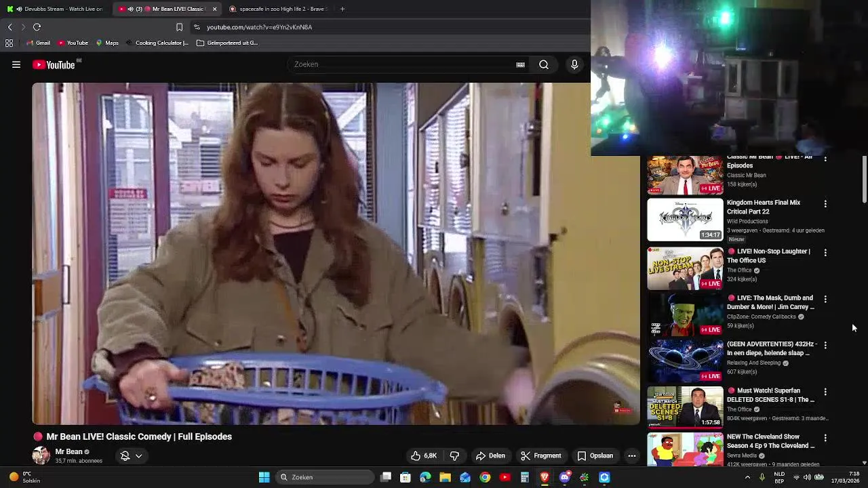Close the Mr Bean LIVE tab

point(215,9)
